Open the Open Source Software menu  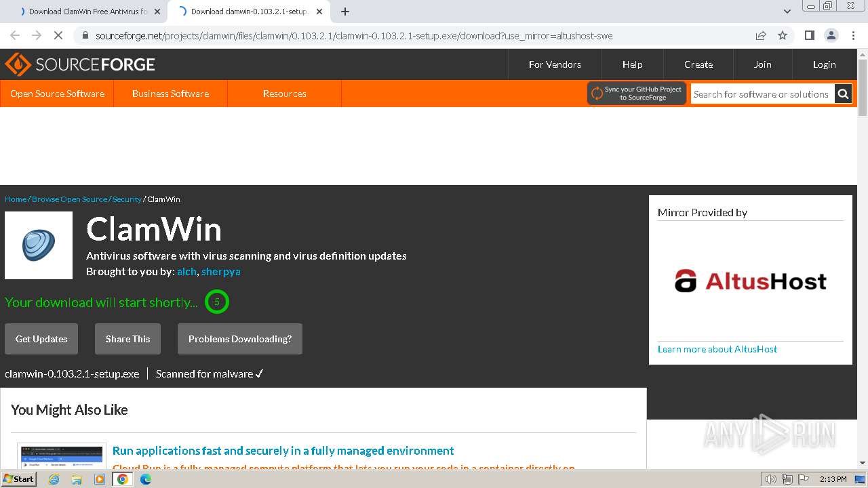point(57,94)
